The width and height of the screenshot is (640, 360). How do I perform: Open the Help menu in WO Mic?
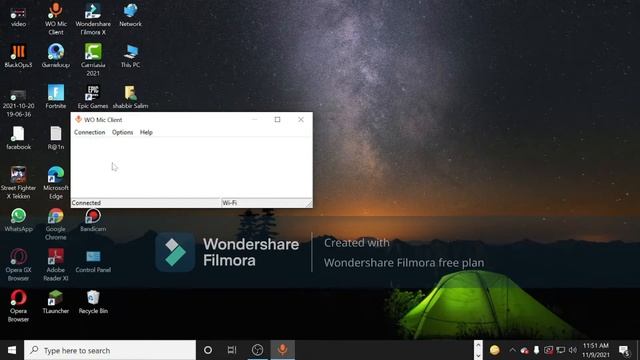point(146,132)
